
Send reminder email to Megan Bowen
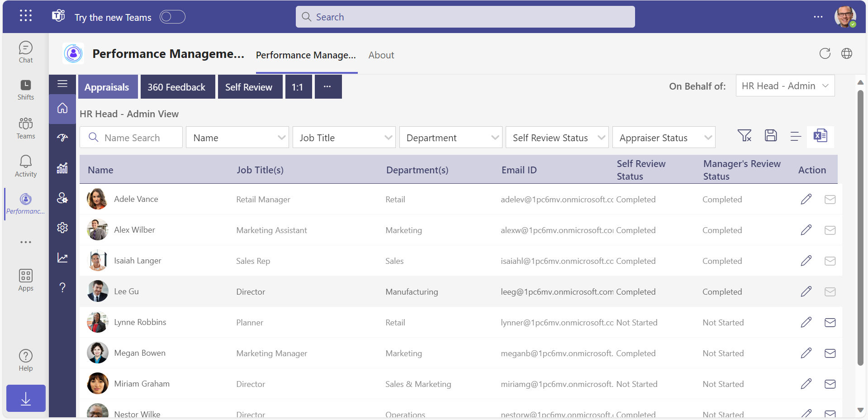pos(830,353)
